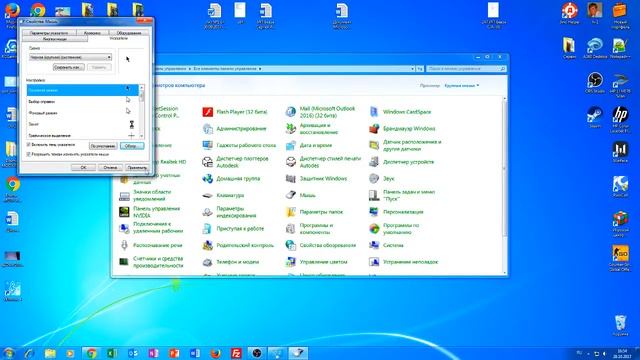This screenshot has width=640, height=360.
Task: Switch to Оборудование tab
Action: [129, 33]
